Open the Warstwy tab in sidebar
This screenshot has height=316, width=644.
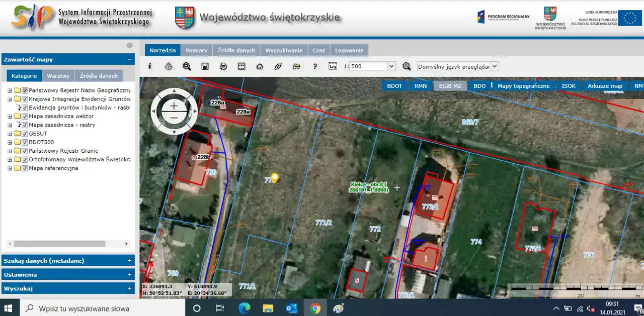point(58,76)
